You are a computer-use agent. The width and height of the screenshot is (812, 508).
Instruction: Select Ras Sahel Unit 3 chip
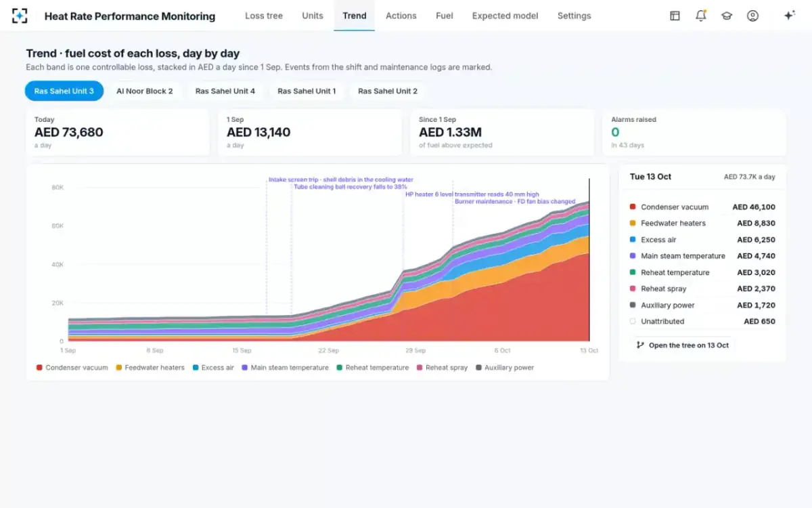coord(64,91)
